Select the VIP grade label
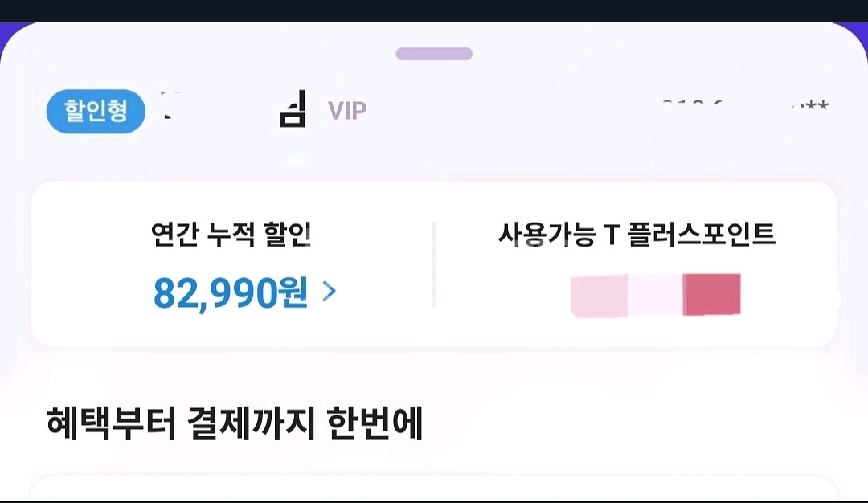 (347, 111)
